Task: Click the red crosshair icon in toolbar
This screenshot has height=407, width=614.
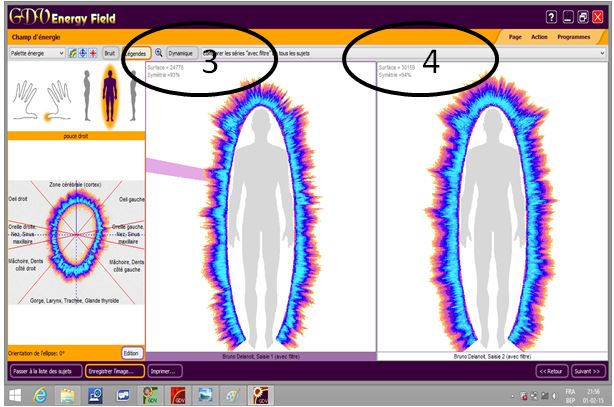Action: 93,52
